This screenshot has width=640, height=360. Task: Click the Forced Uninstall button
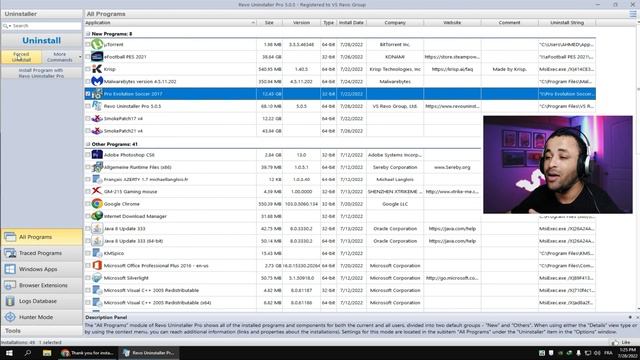pyautogui.click(x=21, y=57)
